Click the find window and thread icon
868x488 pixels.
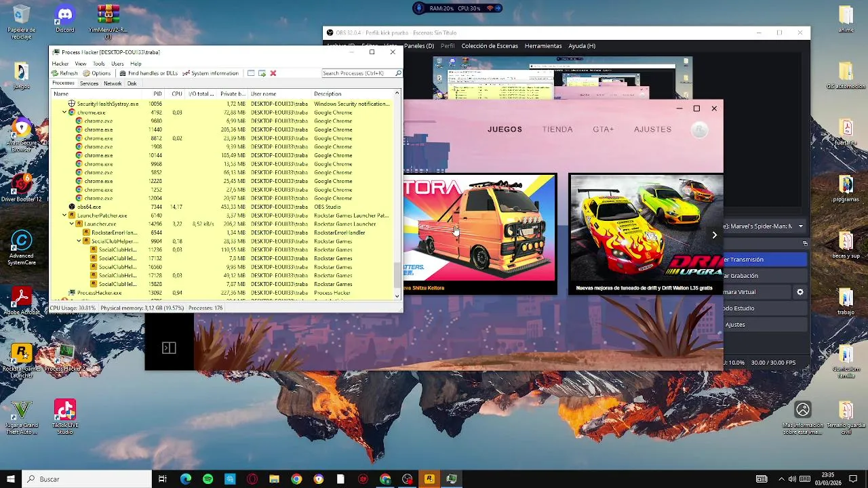pos(262,73)
